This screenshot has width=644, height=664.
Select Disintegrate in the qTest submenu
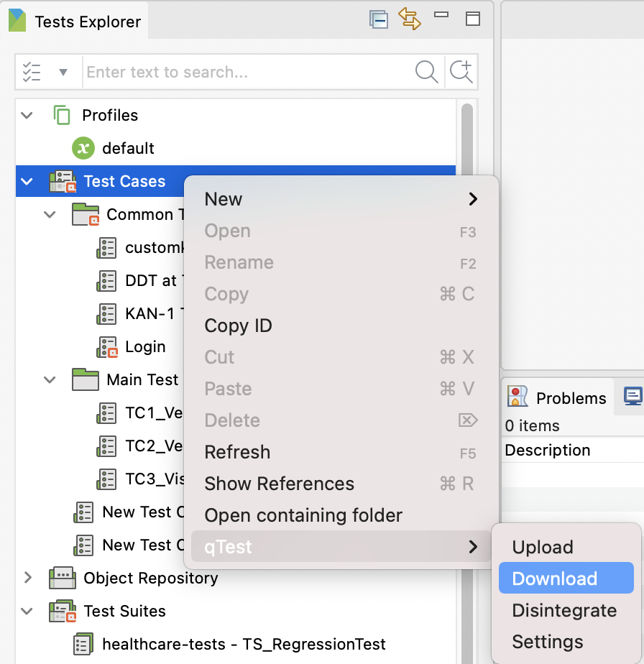[x=564, y=610]
